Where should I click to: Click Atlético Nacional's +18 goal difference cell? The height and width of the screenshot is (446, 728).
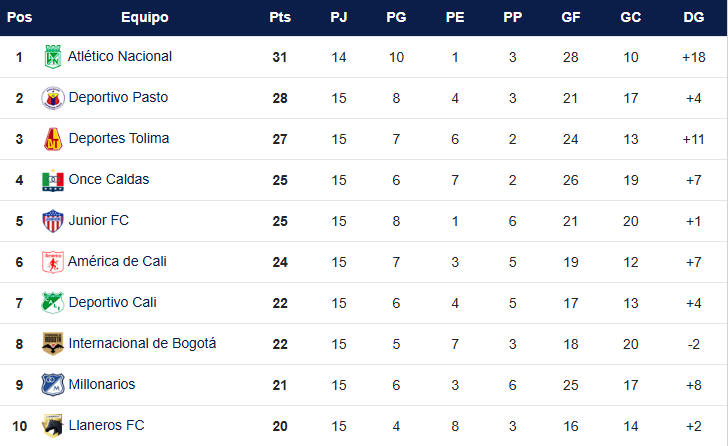[693, 57]
